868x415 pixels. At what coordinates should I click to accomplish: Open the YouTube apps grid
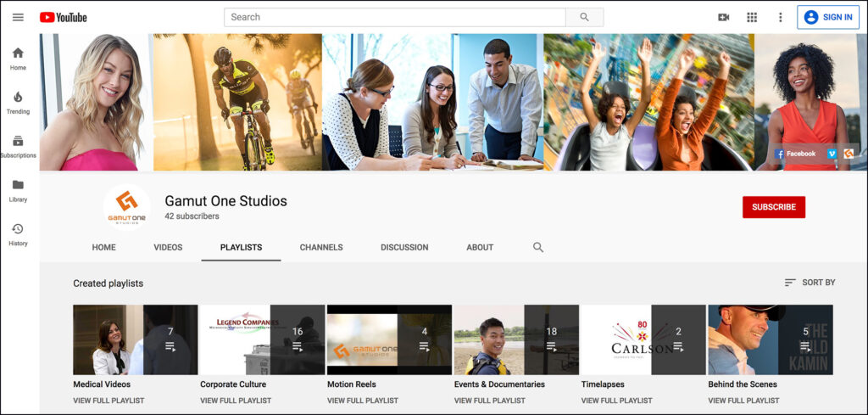coord(752,17)
